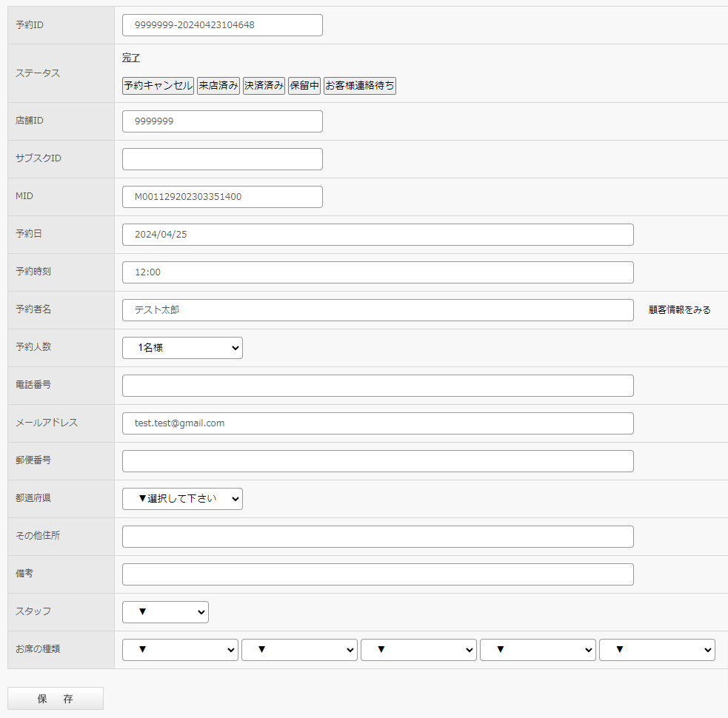Click into the 備考 text field

click(378, 574)
